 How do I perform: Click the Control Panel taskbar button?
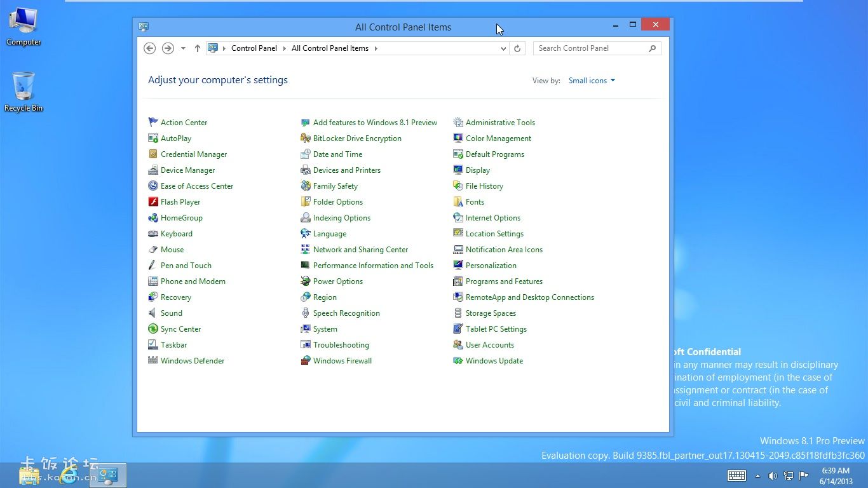click(x=108, y=475)
